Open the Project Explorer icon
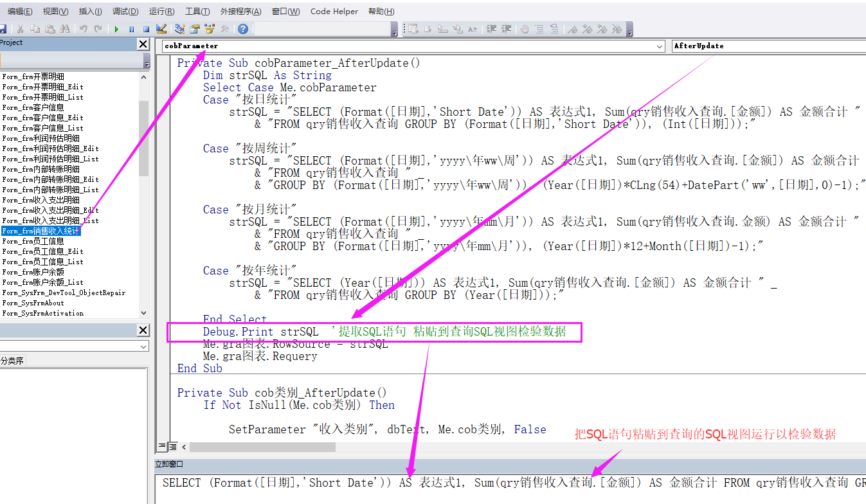Image resolution: width=866 pixels, height=504 pixels. 180,29
